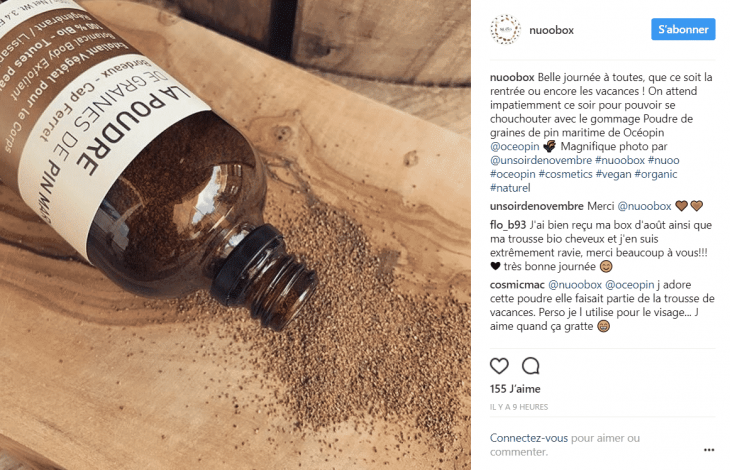Select the #organic hashtag
Screen dimensions: 730x470
click(656, 174)
